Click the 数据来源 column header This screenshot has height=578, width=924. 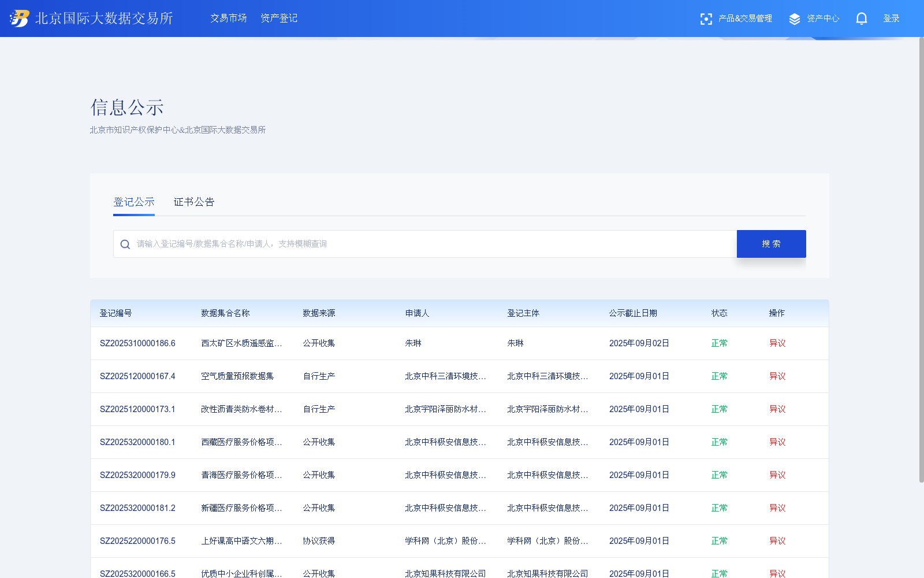[319, 313]
